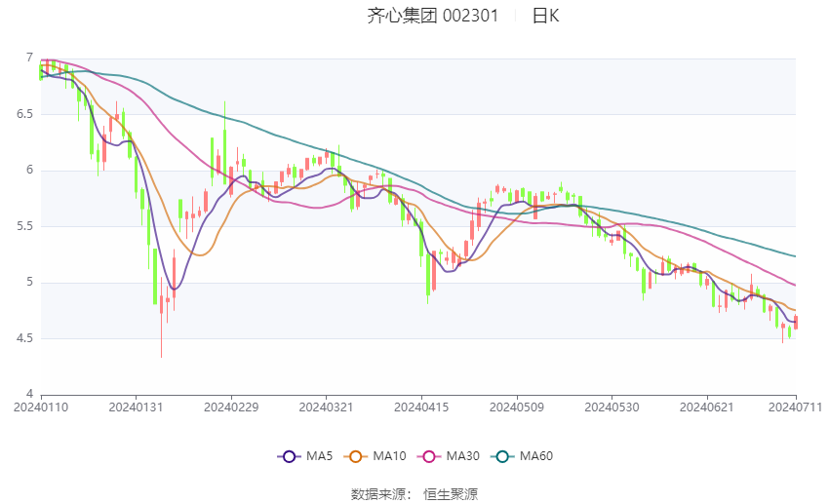The image size is (829, 504).
Task: Open the 恒生聚源 data source text
Action: point(451,494)
